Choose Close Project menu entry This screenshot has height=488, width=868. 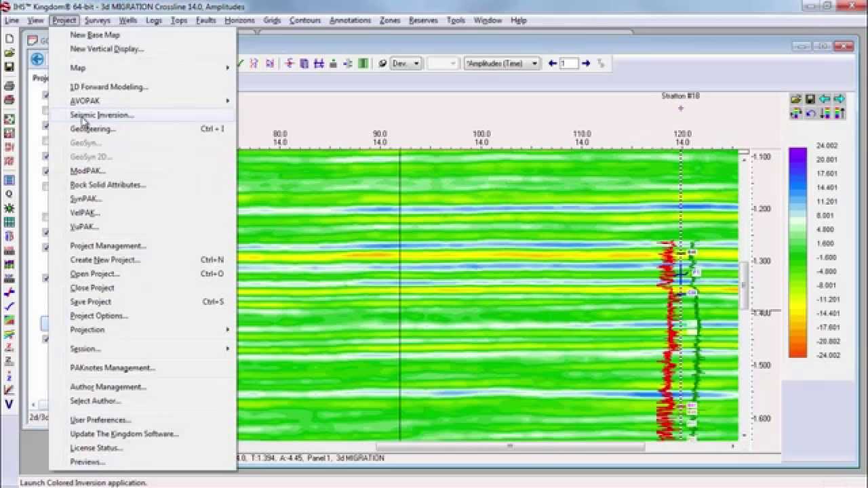(x=92, y=288)
